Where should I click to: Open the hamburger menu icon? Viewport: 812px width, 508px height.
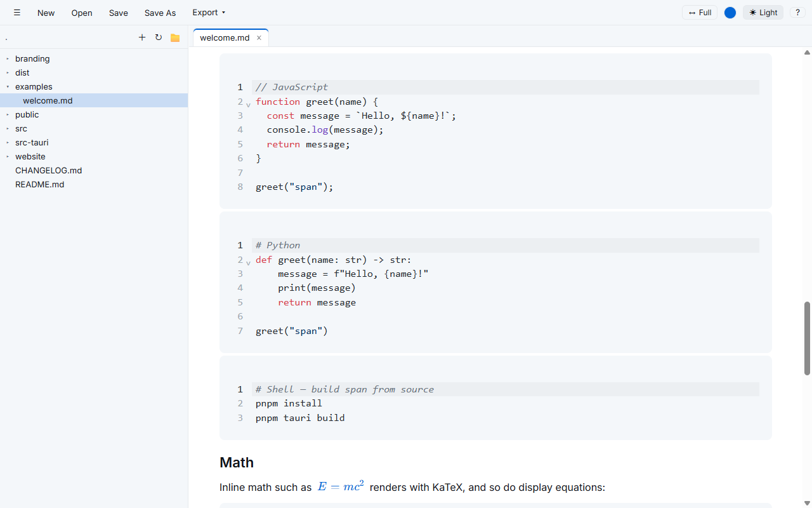pyautogui.click(x=17, y=13)
